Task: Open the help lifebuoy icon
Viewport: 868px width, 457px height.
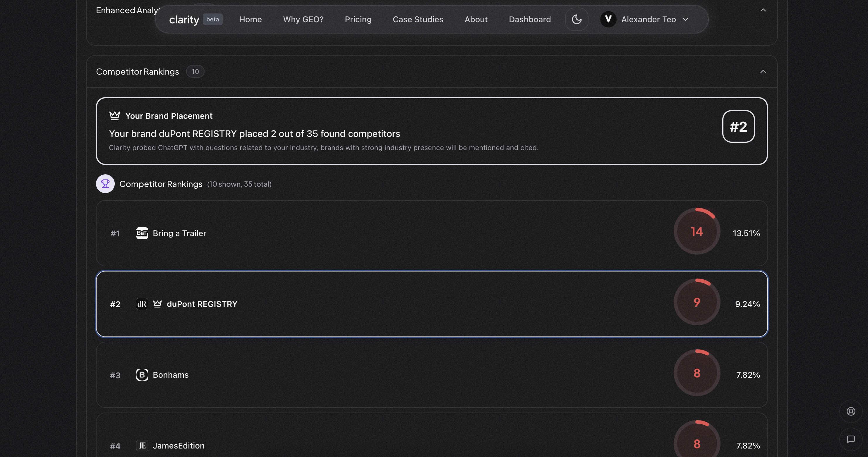Action: [x=850, y=411]
